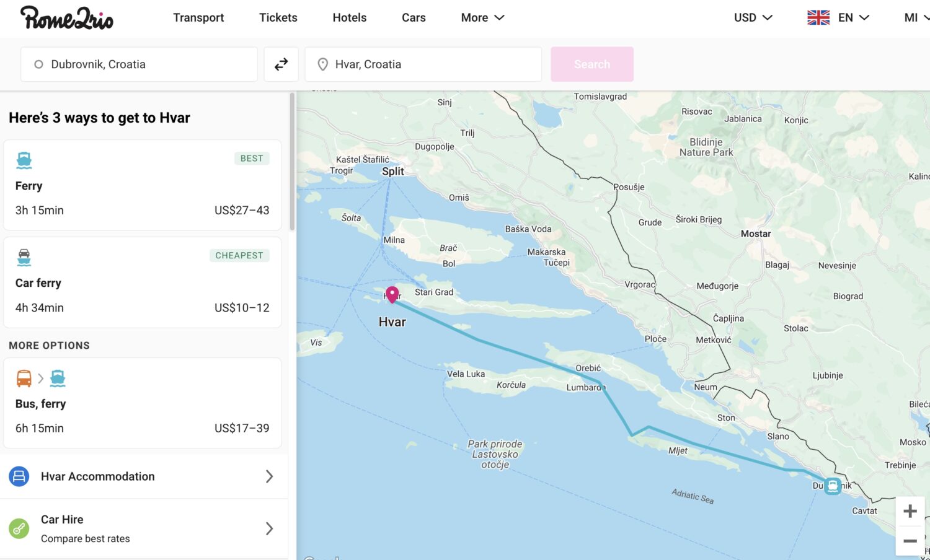Expand Hvar Accommodation chevron arrow
The height and width of the screenshot is (560, 930).
coord(269,476)
